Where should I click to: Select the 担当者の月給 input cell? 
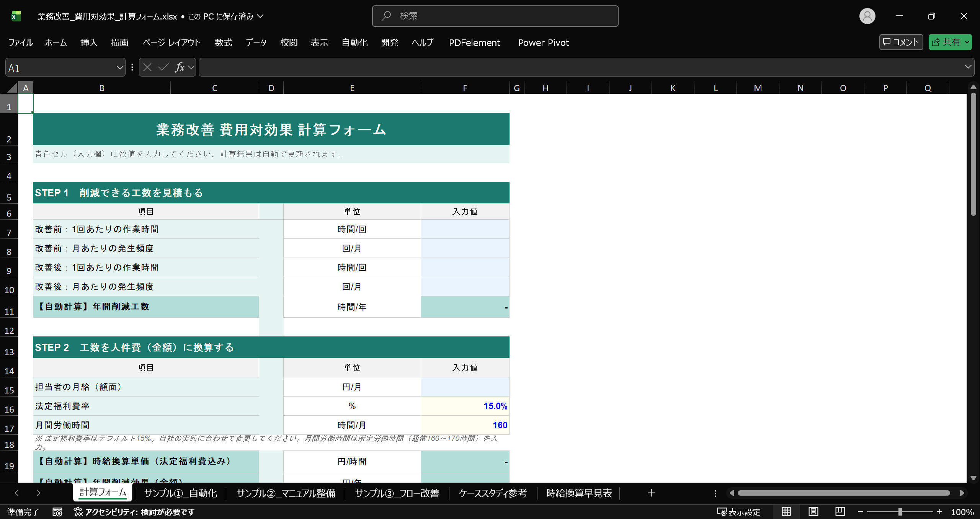465,387
